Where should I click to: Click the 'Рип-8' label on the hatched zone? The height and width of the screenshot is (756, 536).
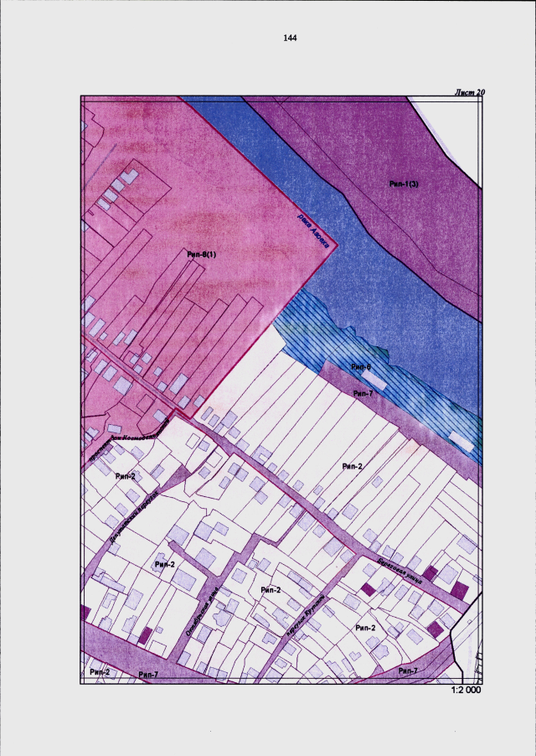(361, 367)
